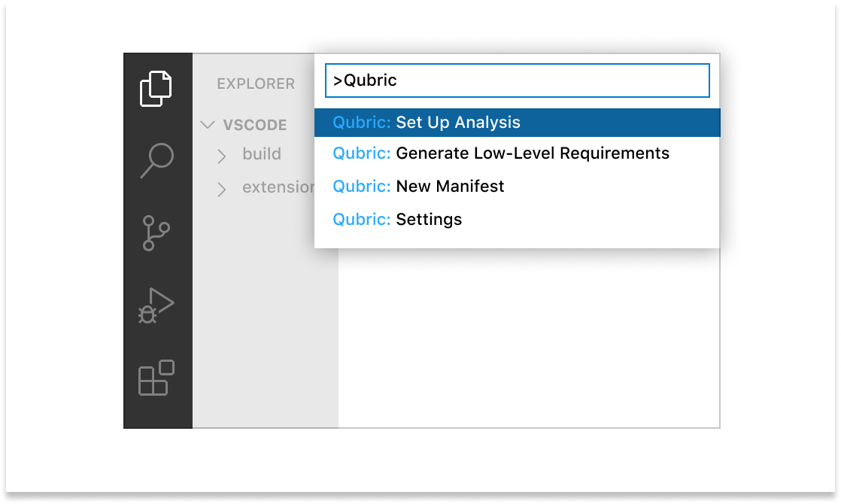The width and height of the screenshot is (841, 504).
Task: Focus the command palette input field
Action: click(x=517, y=80)
